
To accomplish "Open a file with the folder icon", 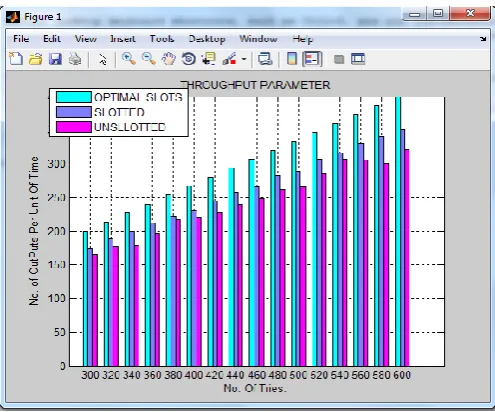I will coord(35,59).
